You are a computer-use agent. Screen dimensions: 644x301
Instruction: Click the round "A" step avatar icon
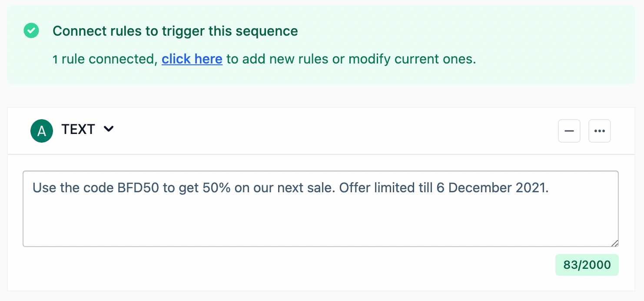click(x=42, y=131)
